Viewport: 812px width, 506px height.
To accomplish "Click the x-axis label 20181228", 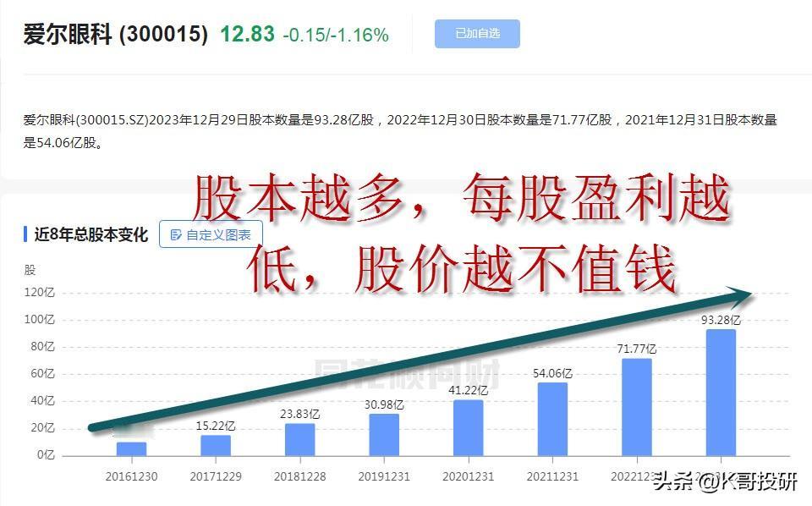I will point(299,476).
